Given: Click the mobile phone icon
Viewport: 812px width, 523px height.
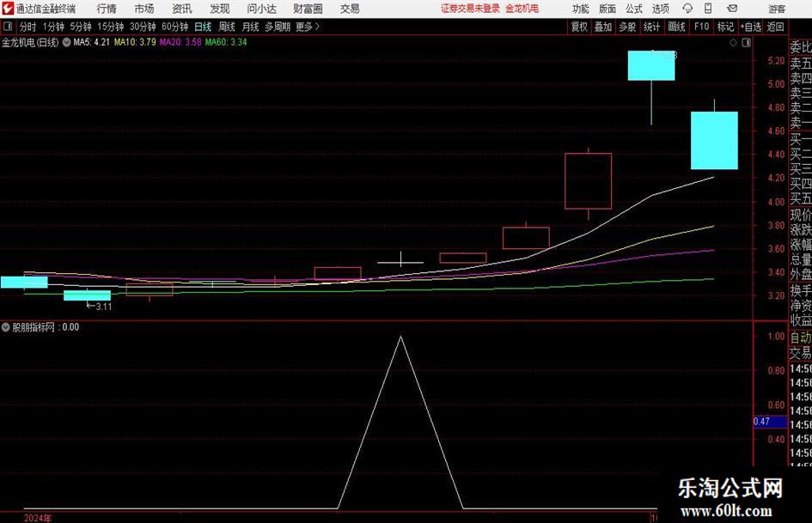Looking at the screenshot, I should pos(708,9).
